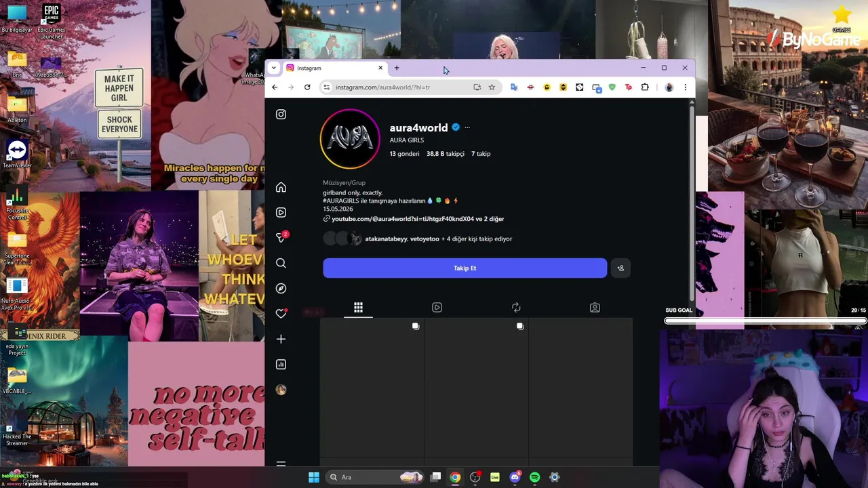868x488 pixels.
Task: Open Instagram Dashboard chart icon
Action: 281,364
